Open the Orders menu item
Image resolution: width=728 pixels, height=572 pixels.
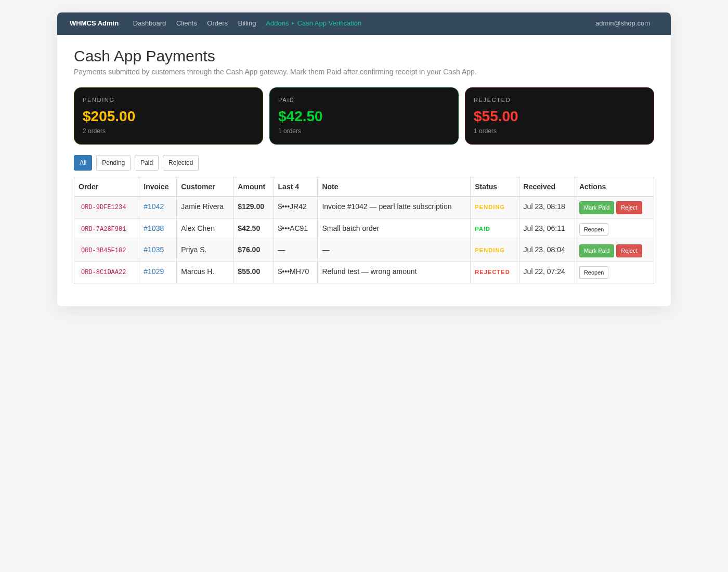pyautogui.click(x=217, y=23)
